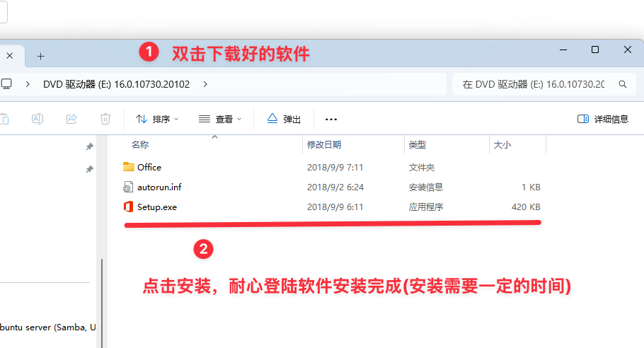Click the delete trash icon

click(x=105, y=119)
